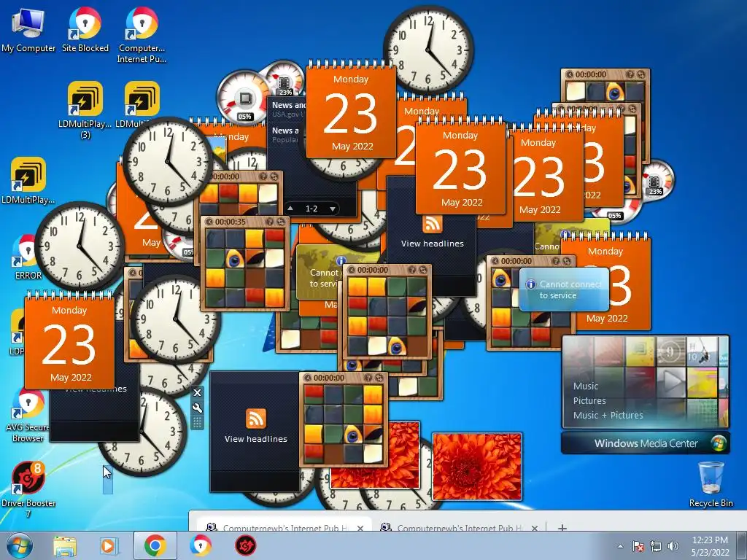Click the green Media Center orb logo
747x560 pixels.
[719, 443]
